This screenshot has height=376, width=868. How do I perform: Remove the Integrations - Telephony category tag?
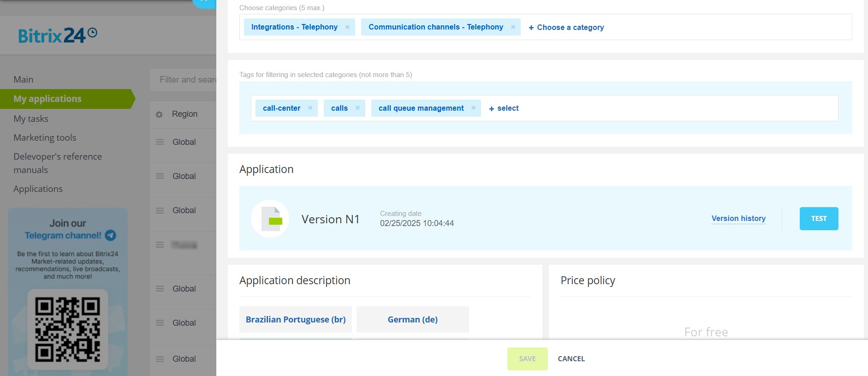pyautogui.click(x=347, y=27)
